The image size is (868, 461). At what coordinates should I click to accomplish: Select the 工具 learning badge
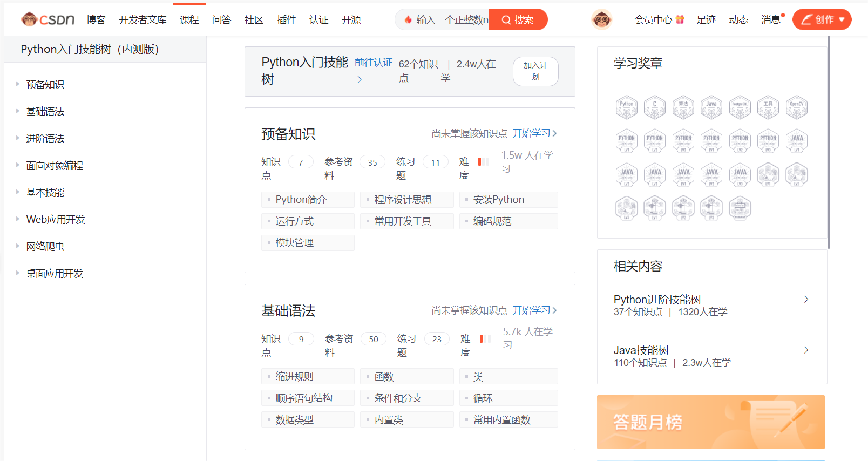768,107
